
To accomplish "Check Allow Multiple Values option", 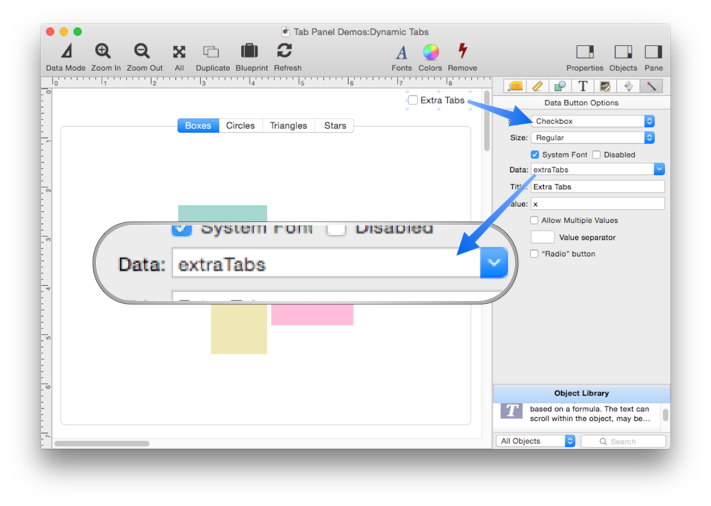I will (535, 220).
